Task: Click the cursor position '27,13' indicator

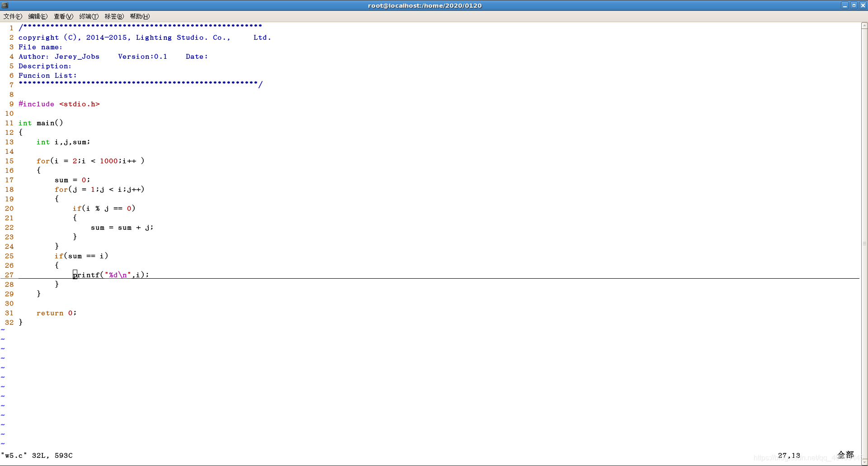Action: [789, 456]
